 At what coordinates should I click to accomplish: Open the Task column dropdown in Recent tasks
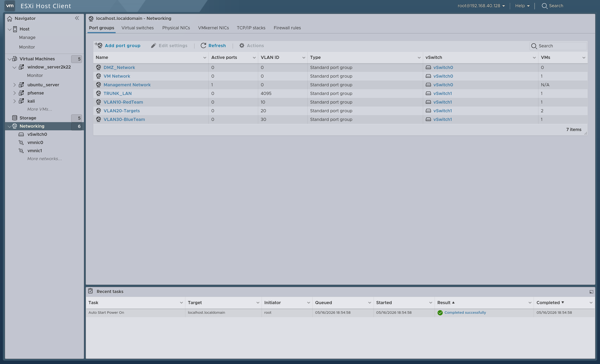tap(181, 303)
